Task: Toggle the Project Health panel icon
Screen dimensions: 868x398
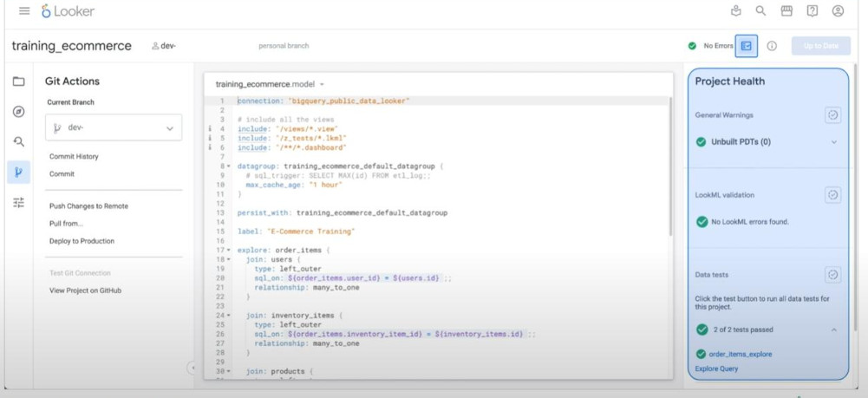Action: point(747,46)
